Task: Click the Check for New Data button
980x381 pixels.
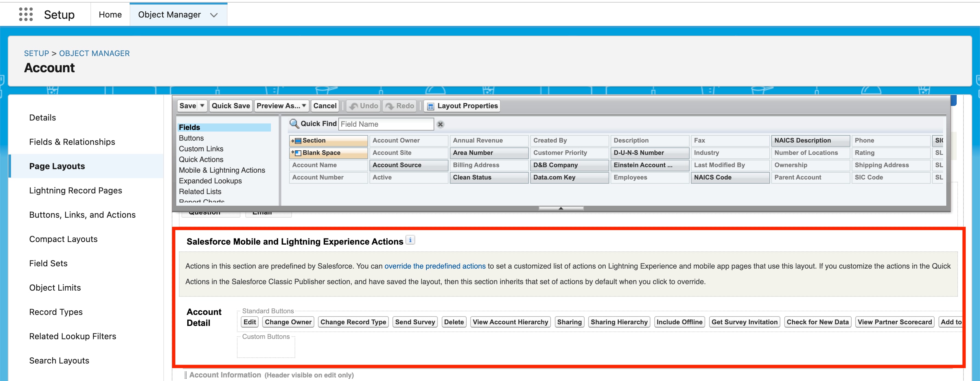Action: [x=818, y=322]
